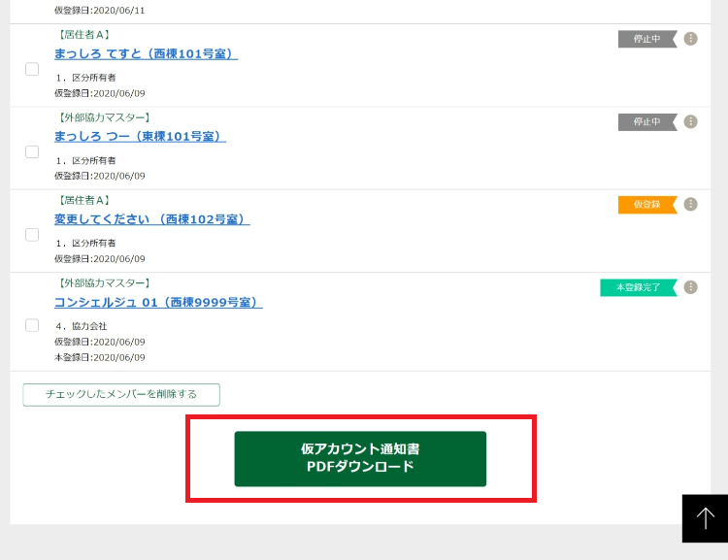Open options menu for コンシェルジュ 01 row
This screenshot has height=560, width=728.
tap(690, 287)
